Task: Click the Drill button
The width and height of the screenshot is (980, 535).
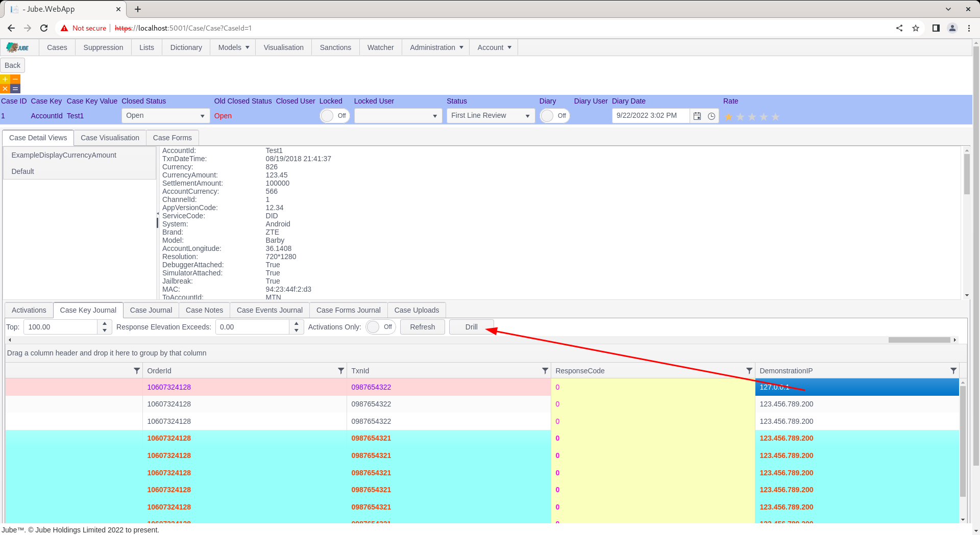Action: [x=472, y=327]
